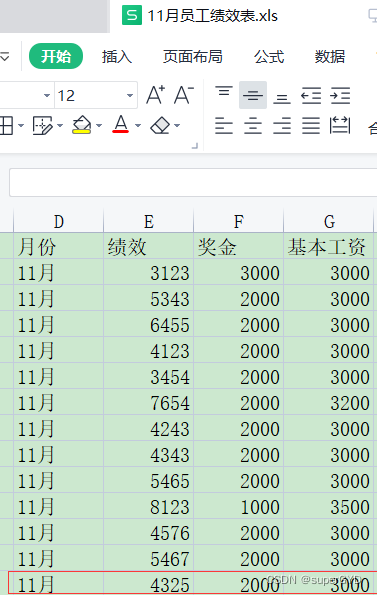Open the 数据 tab

coord(330,57)
